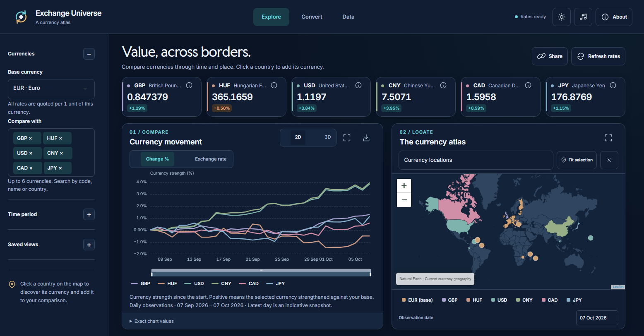
Task: Expand the currency atlas map to fullscreen
Action: 608,138
